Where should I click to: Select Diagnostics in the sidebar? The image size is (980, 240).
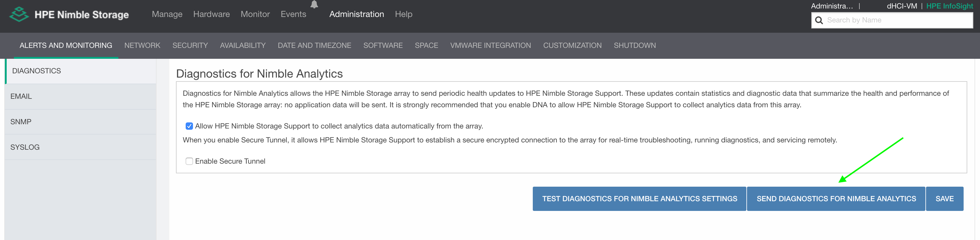pyautogui.click(x=80, y=71)
